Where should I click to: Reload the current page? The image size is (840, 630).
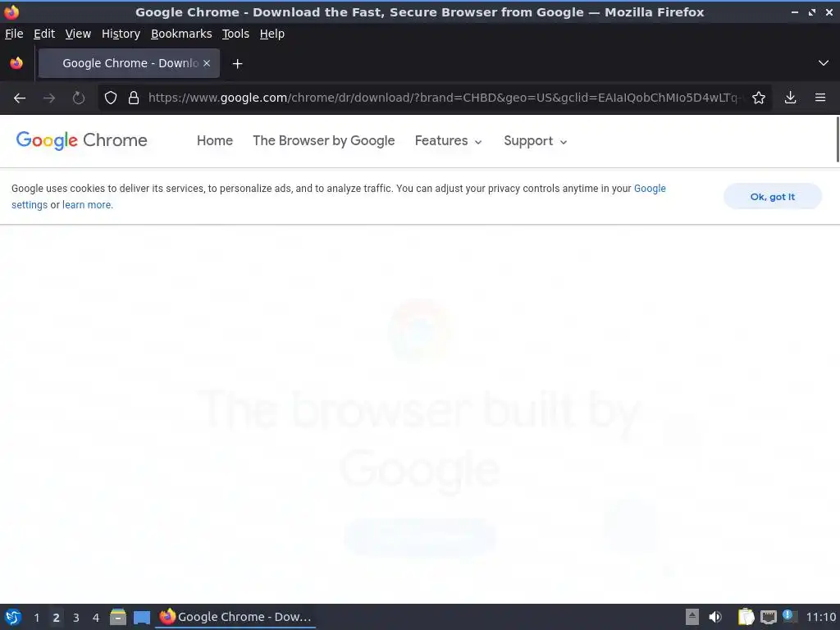[x=79, y=98]
